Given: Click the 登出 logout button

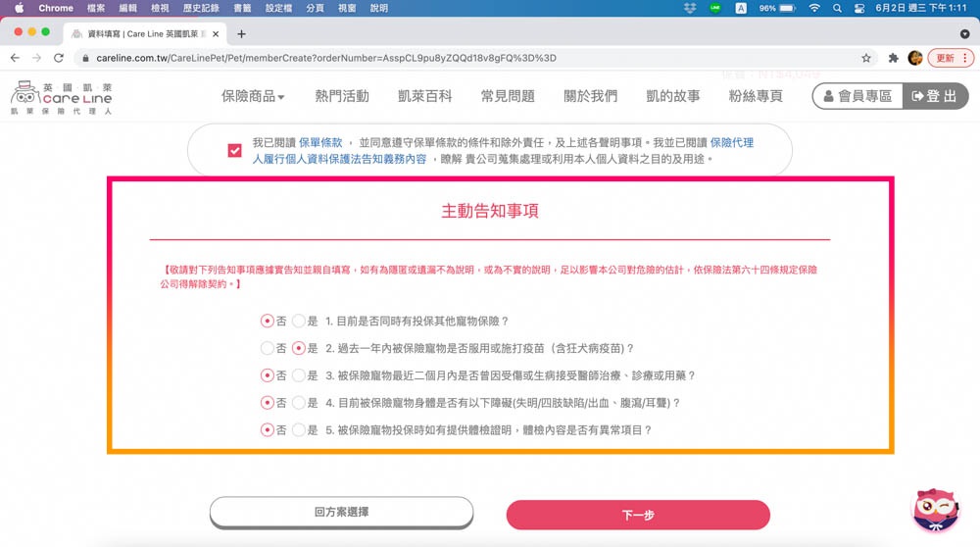Looking at the screenshot, I should pos(935,96).
